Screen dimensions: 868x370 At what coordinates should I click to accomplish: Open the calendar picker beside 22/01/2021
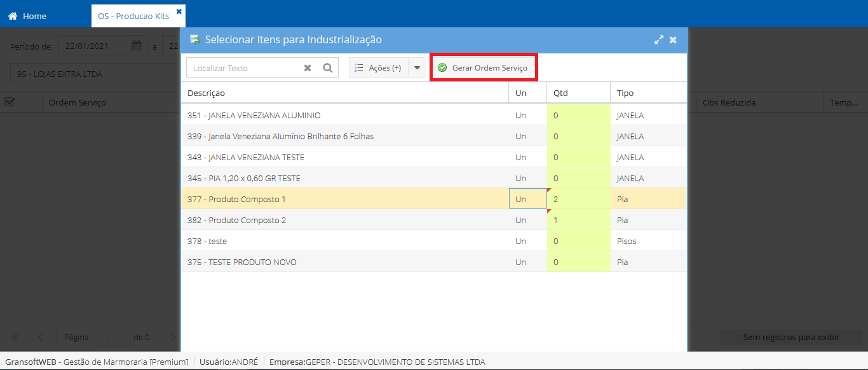[x=137, y=46]
